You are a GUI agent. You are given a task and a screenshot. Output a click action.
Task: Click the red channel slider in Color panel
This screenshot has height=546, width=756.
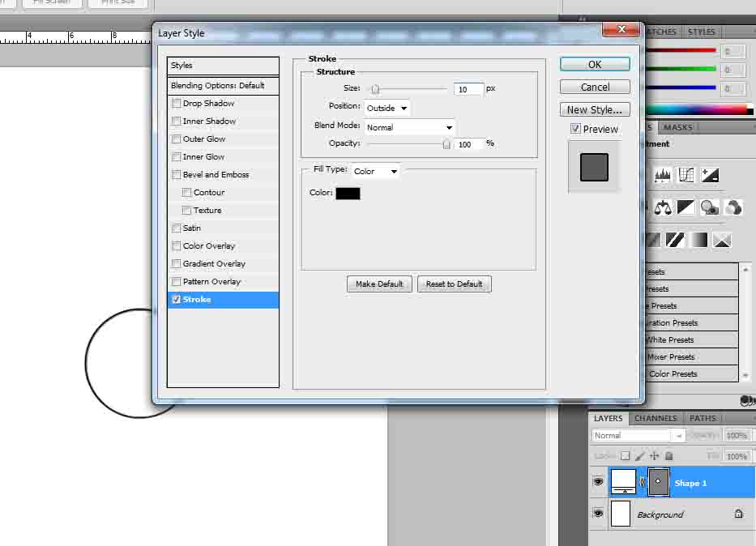[681, 50]
